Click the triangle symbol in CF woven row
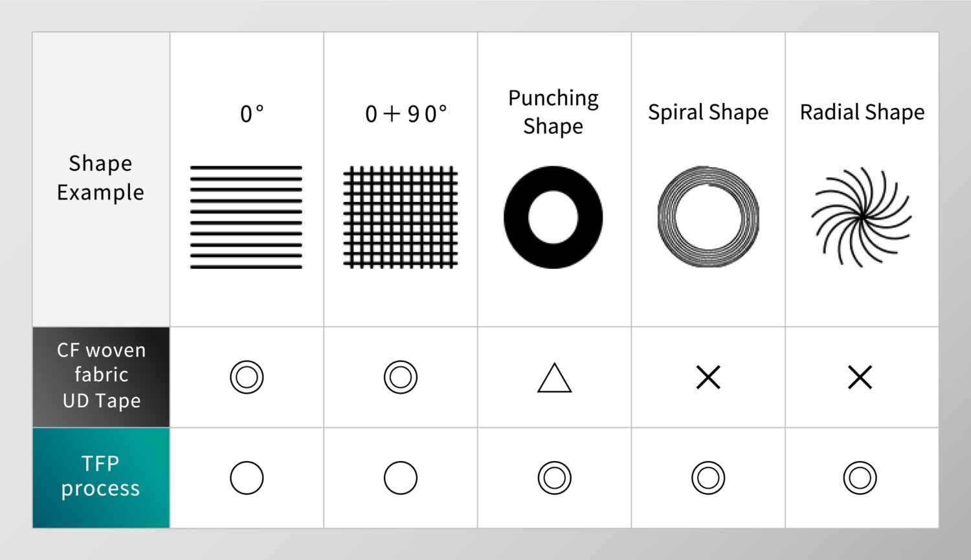Screen dimensions: 971x560 point(554,378)
